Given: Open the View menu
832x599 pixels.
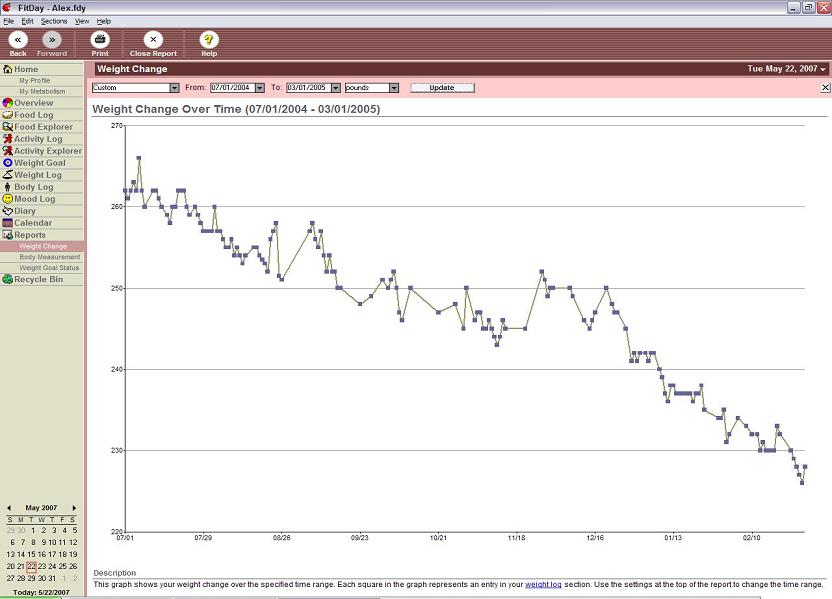Looking at the screenshot, I should (x=82, y=22).
